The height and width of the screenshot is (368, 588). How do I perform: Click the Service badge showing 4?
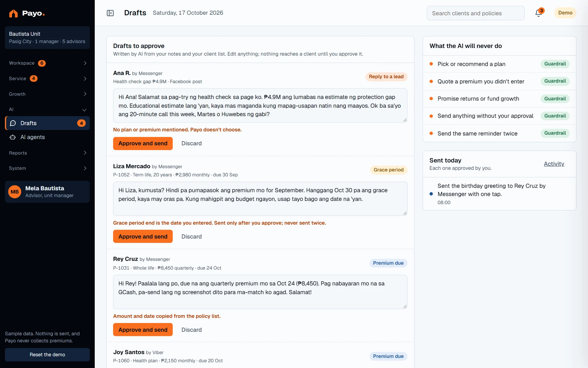pos(34,78)
